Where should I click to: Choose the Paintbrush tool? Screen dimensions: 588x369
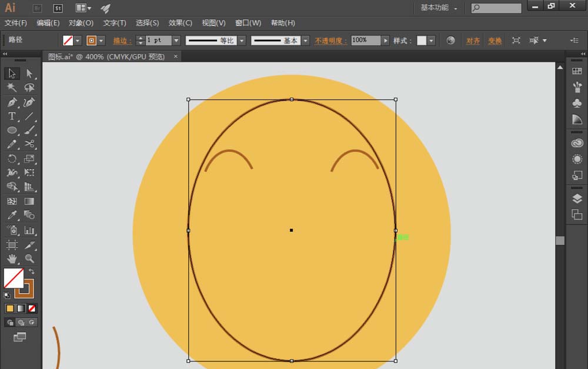(x=29, y=130)
